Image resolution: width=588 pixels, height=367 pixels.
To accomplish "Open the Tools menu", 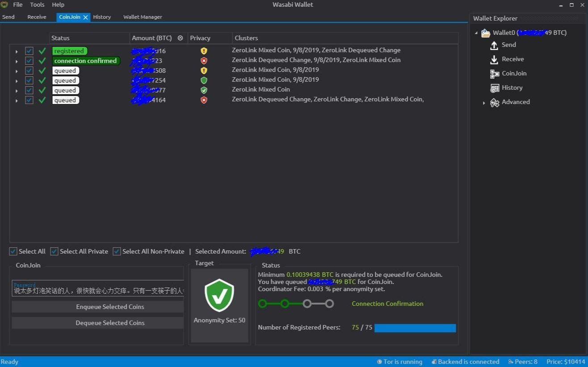I will pyautogui.click(x=37, y=4).
